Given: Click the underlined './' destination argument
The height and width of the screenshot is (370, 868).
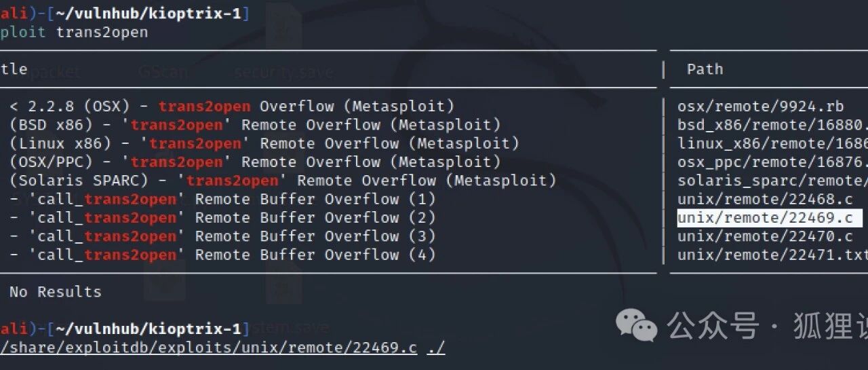Looking at the screenshot, I should tap(437, 348).
